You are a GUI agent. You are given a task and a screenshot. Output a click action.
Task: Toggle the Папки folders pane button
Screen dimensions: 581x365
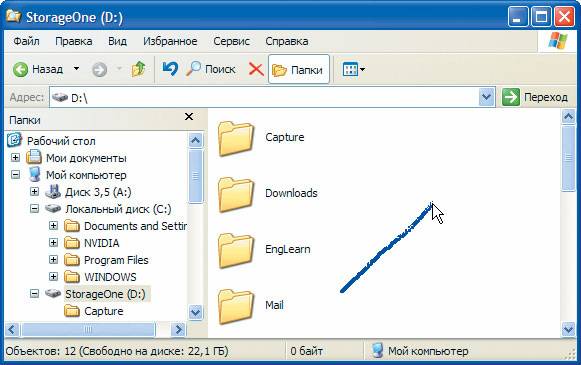298,69
